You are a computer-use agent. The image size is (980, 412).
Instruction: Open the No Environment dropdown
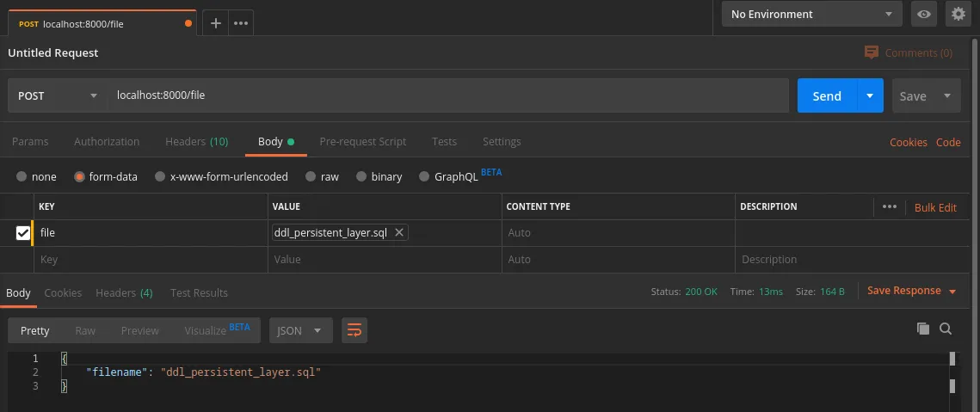811,14
